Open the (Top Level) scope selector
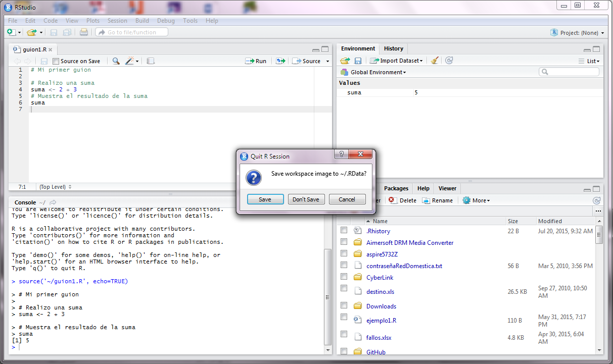This screenshot has width=613, height=364. (x=56, y=187)
